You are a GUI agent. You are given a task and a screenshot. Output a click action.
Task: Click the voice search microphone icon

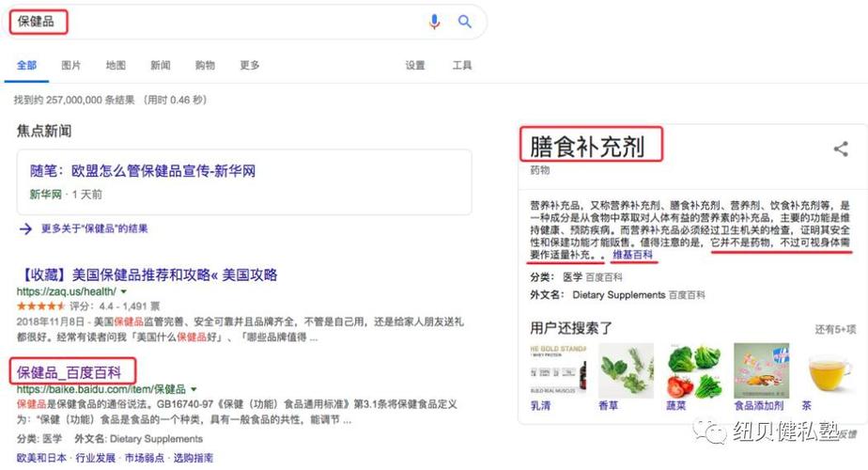(435, 22)
